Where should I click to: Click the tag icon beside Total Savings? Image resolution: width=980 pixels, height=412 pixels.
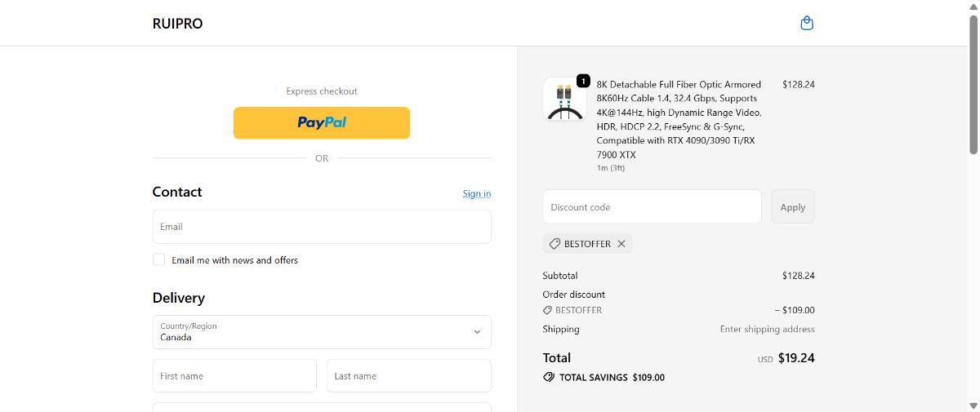(x=549, y=378)
